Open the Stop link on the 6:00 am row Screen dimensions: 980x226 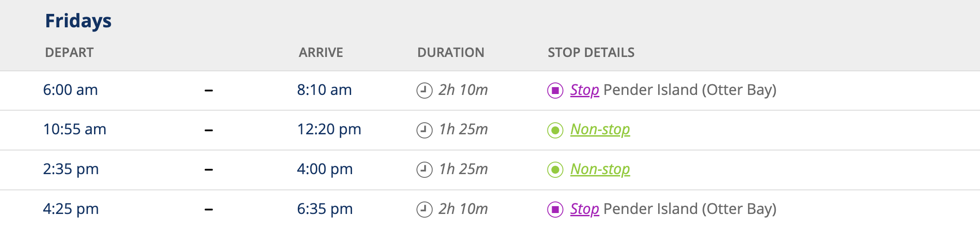click(x=584, y=90)
